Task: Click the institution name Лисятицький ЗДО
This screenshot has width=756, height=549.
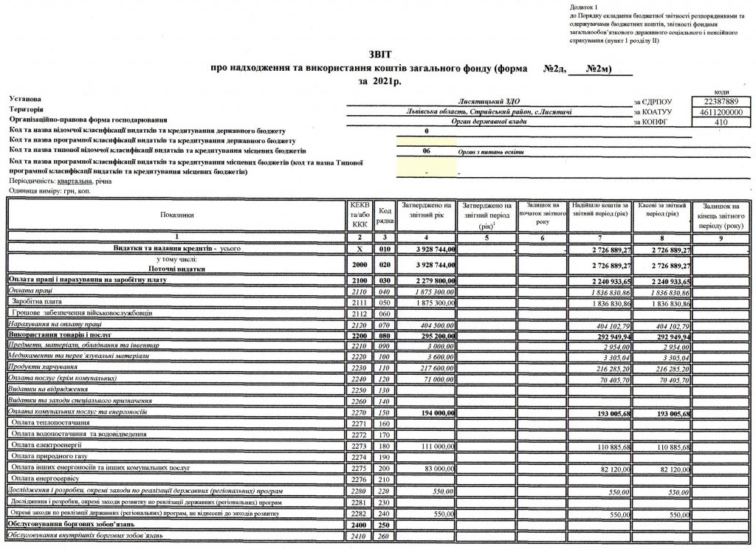Action: pyautogui.click(x=490, y=100)
